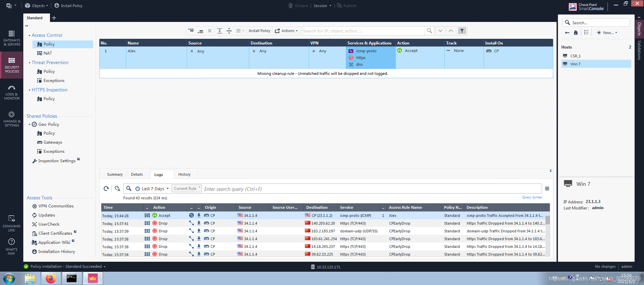Delete rule X icon in toolbar
Image resolution: width=644 pixels, height=285 pixels.
click(210, 31)
